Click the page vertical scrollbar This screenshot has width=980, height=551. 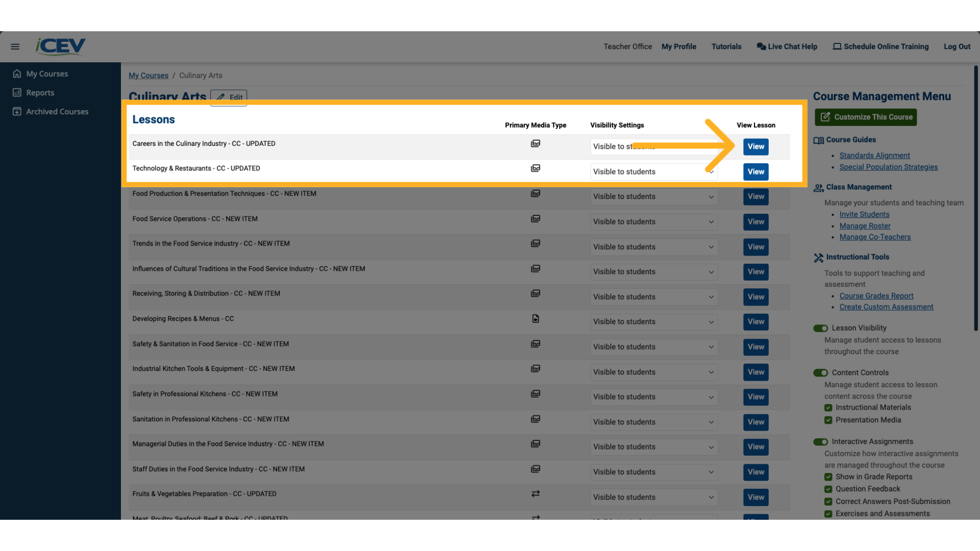(976, 199)
